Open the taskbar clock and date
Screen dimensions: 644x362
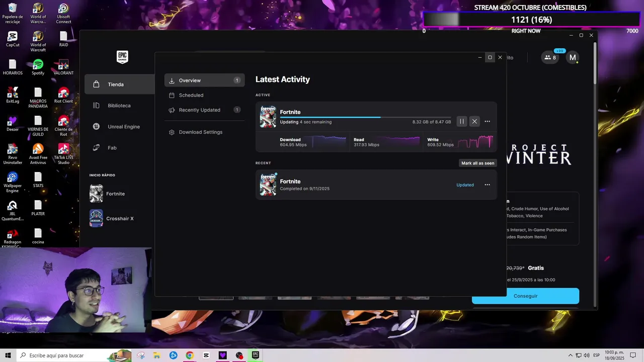pos(614,355)
